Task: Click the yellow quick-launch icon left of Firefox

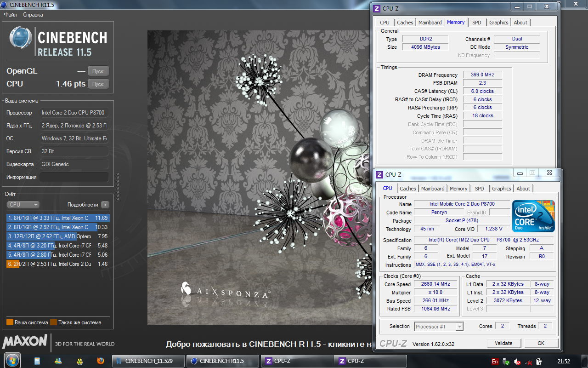Action: pyautogui.click(x=79, y=361)
